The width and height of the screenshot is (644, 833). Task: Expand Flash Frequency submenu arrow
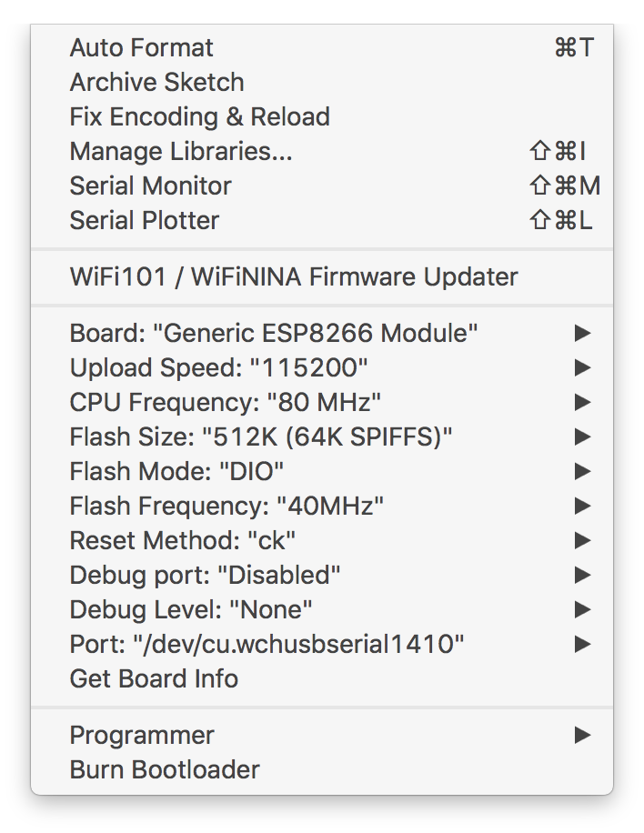583,506
